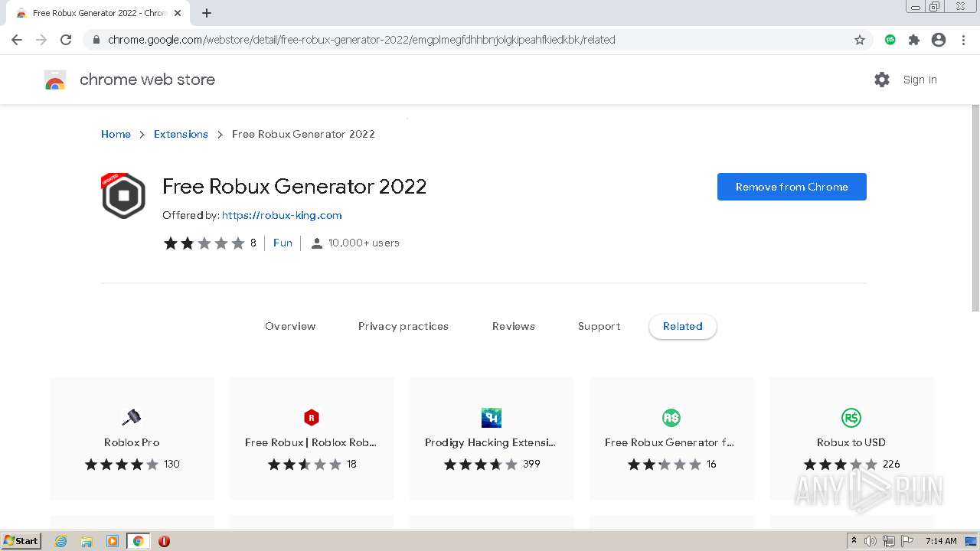This screenshot has width=980, height=551.
Task: Click the Chrome Web Store logo
Action: [55, 80]
